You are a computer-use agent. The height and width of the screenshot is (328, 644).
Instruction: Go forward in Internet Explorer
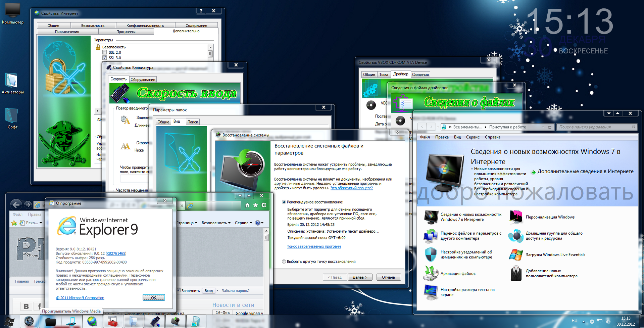click(28, 204)
